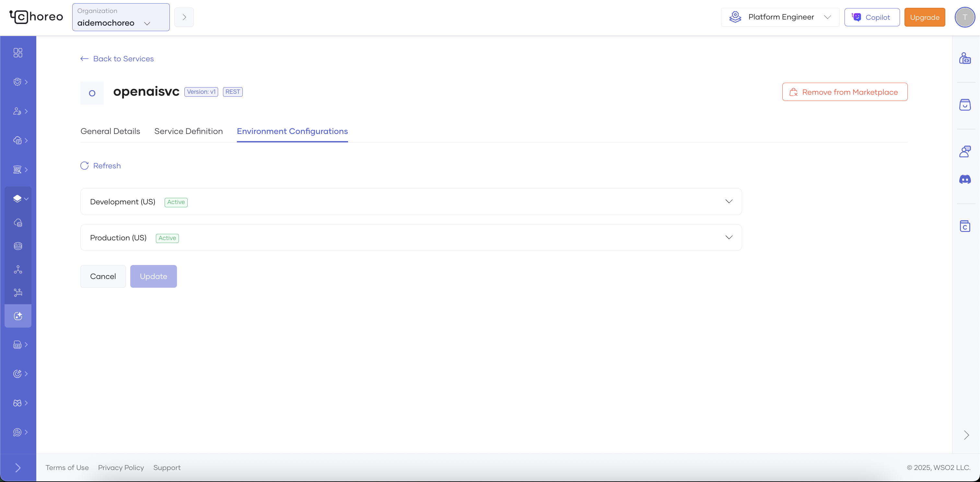Viewport: 980px width, 482px height.
Task: Open the Organization aidemochoreo dropdown
Action: pos(121,17)
